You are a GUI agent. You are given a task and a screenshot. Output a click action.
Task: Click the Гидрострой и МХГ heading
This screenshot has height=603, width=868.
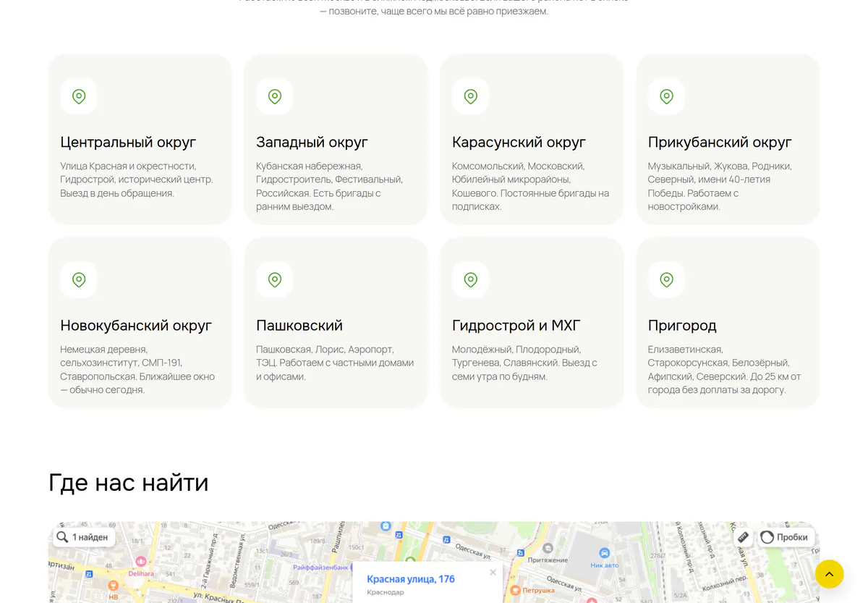[x=516, y=325]
